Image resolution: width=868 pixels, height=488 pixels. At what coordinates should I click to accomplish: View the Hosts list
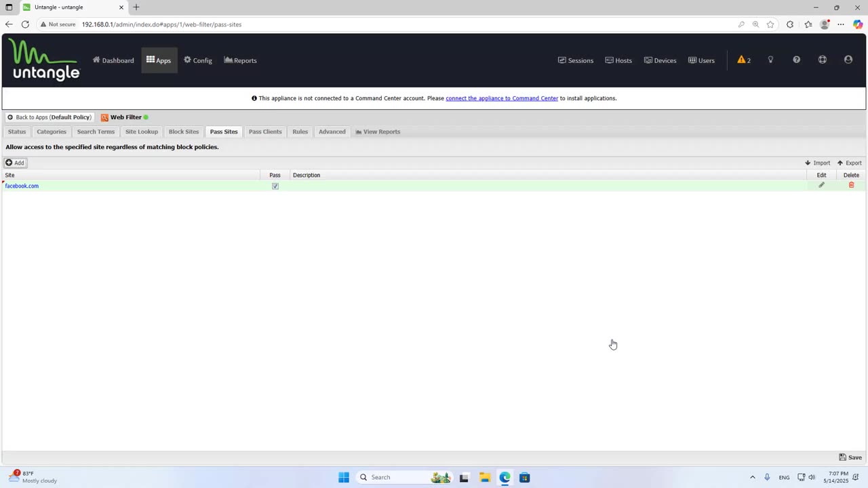pos(618,60)
